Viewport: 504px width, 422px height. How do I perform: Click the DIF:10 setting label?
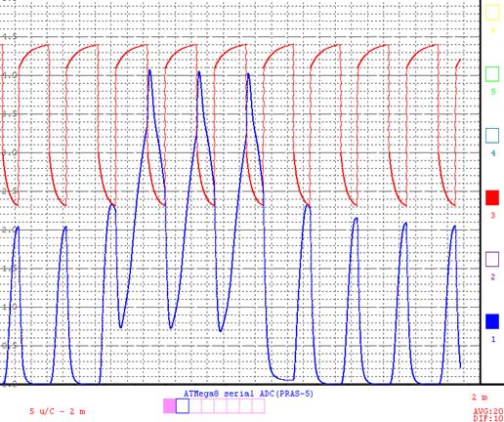click(488, 418)
